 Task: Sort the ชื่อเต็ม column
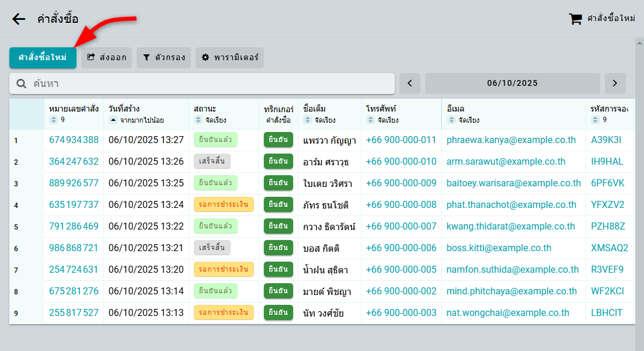tap(308, 120)
